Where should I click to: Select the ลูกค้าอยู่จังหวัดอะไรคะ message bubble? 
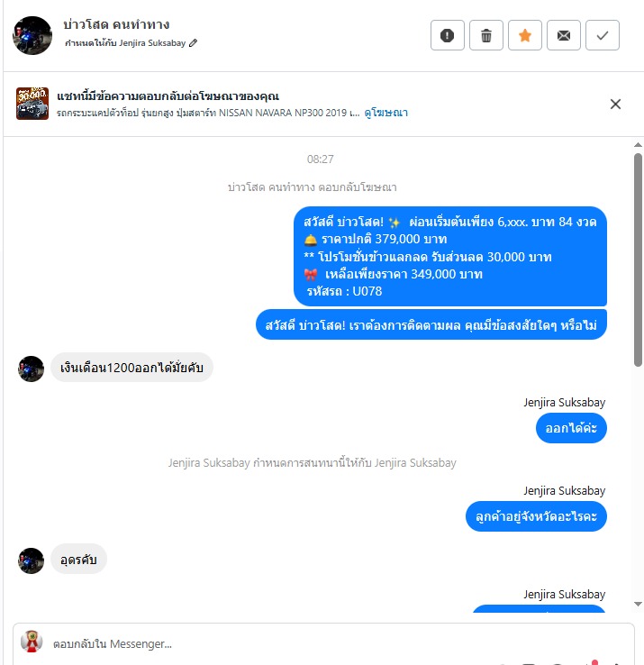tap(536, 516)
